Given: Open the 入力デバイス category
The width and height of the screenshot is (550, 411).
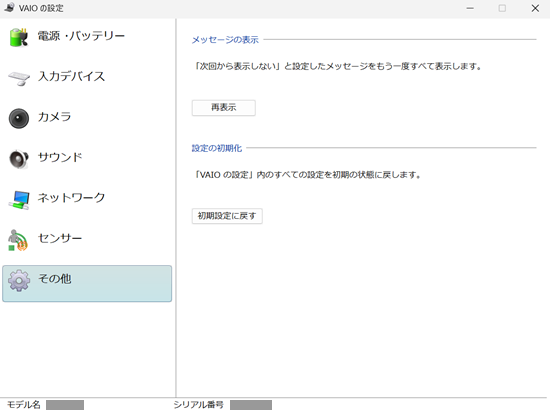Looking at the screenshot, I should 87,78.
